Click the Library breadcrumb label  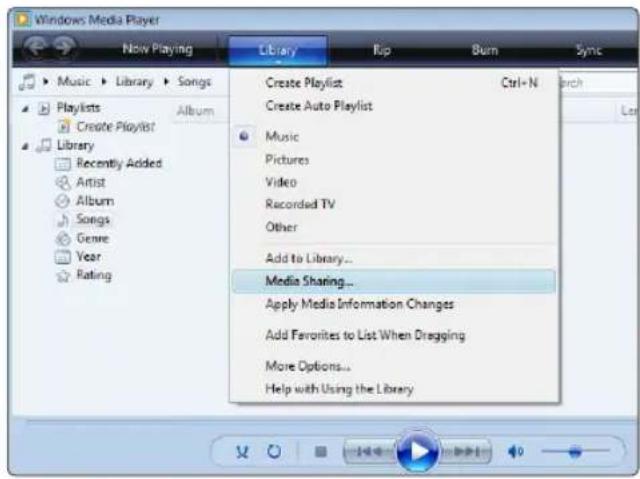(x=134, y=82)
